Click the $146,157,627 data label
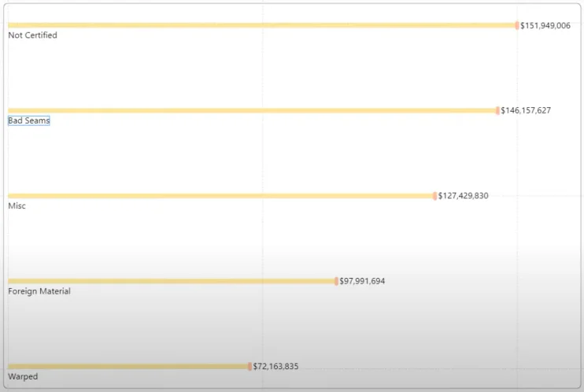This screenshot has width=584, height=392. [526, 110]
